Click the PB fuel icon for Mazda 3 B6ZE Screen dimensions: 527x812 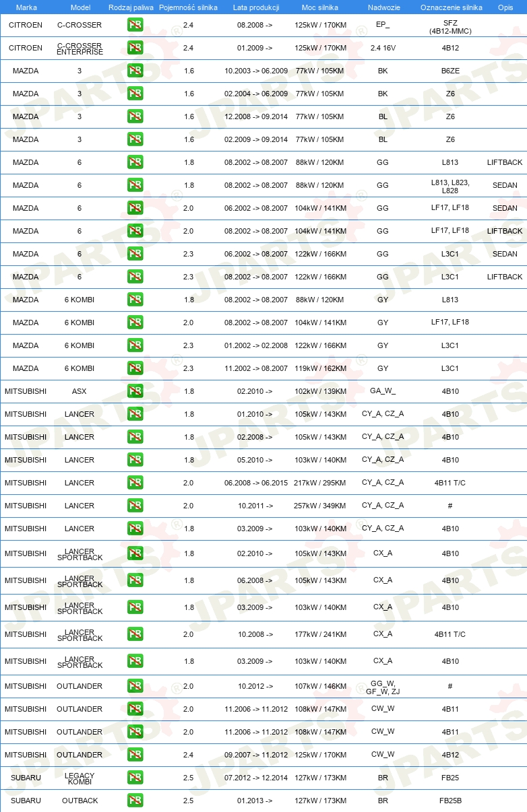(x=135, y=71)
